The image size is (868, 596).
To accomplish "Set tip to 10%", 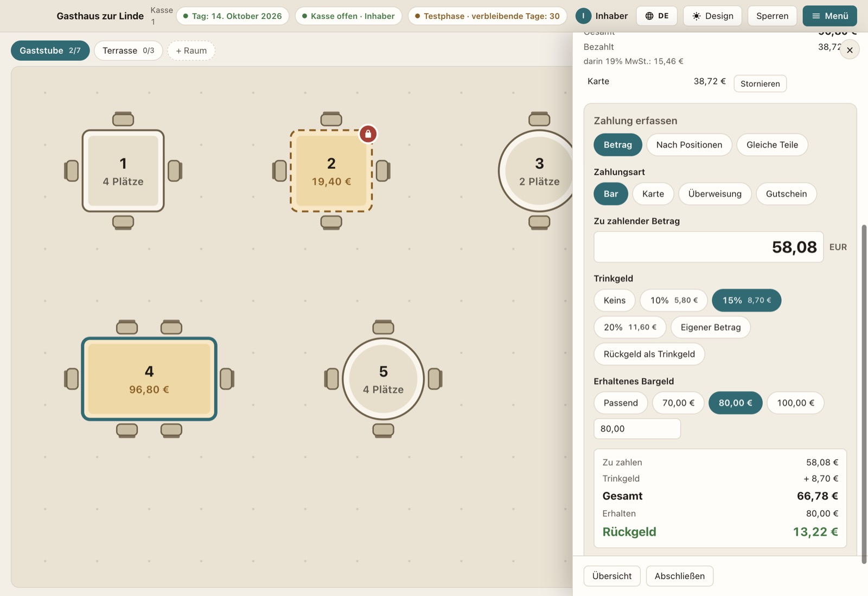I will pos(674,300).
